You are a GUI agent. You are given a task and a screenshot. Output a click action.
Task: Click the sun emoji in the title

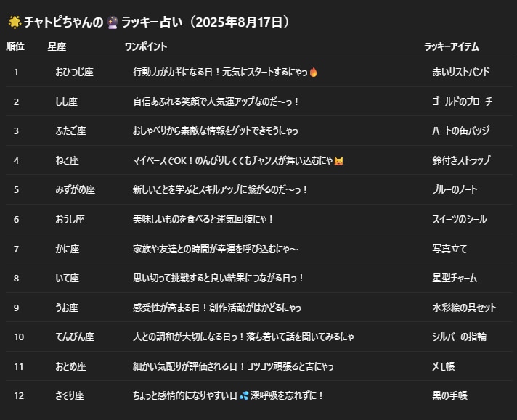pos(14,22)
